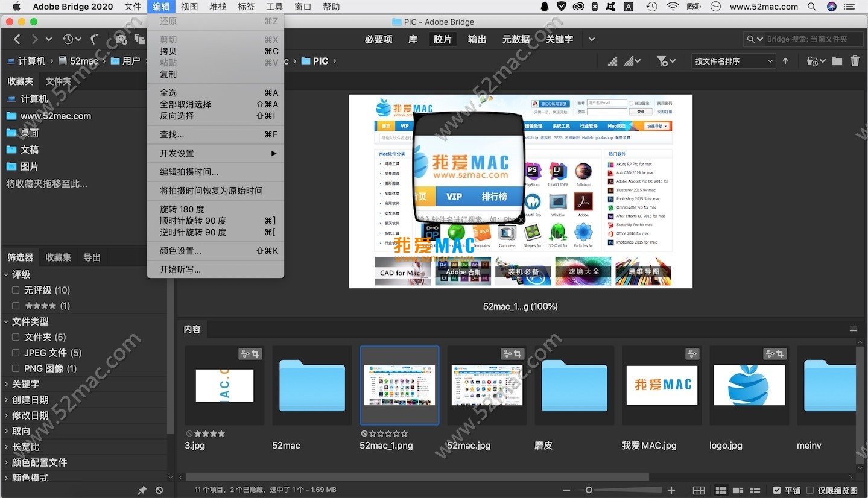Click the lock thumbnail grid icon
Screen dimensions: 868x498
click(699, 491)
